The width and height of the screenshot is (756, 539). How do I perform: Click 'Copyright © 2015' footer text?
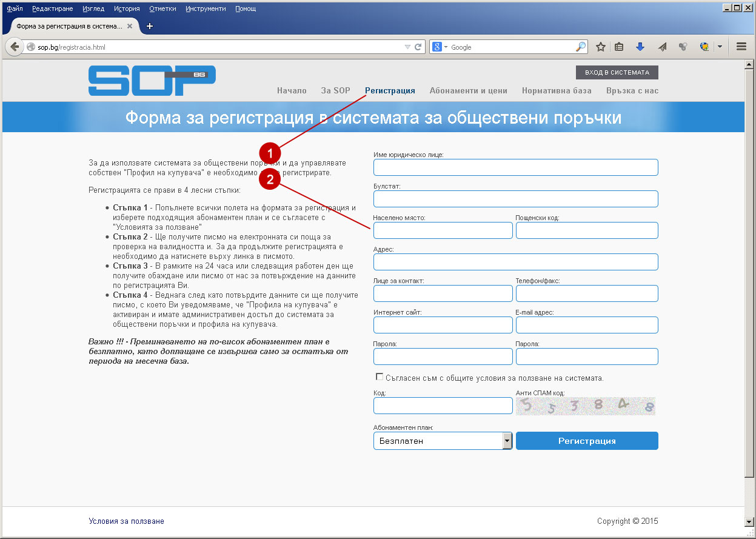click(627, 521)
